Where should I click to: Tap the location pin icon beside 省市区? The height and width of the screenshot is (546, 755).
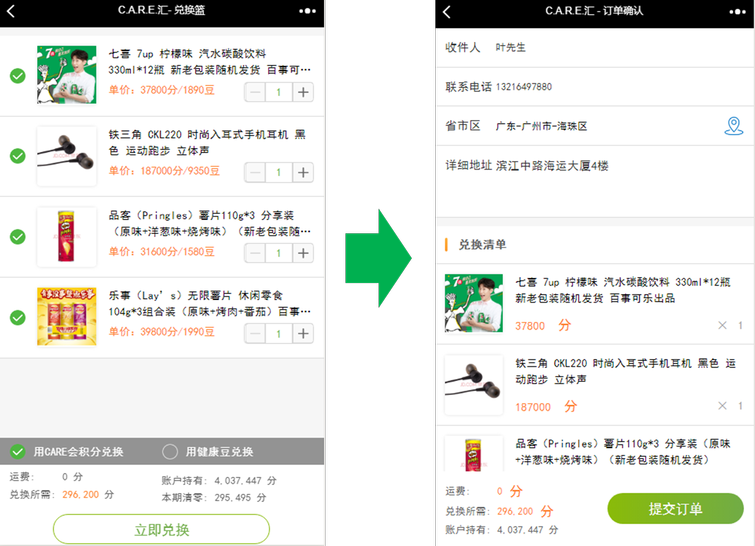[x=733, y=126]
